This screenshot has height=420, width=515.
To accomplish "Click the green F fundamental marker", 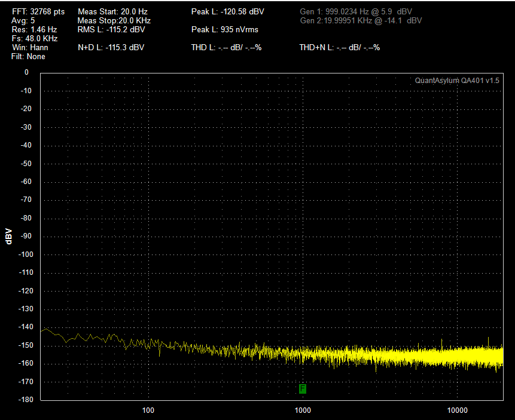I will [303, 389].
